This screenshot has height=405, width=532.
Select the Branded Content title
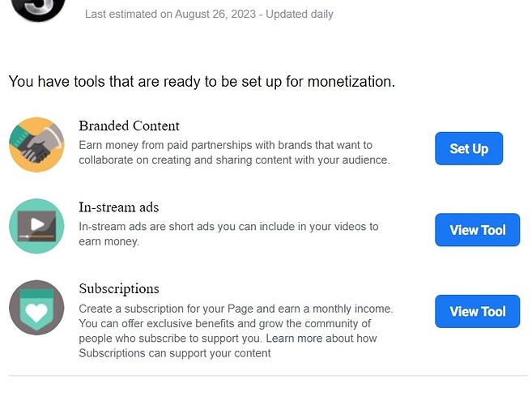pyautogui.click(x=129, y=126)
